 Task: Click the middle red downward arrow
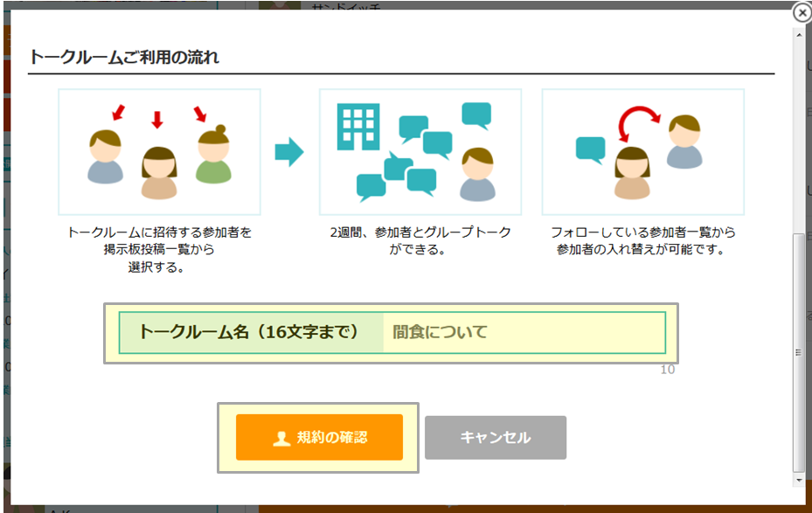coord(157,119)
